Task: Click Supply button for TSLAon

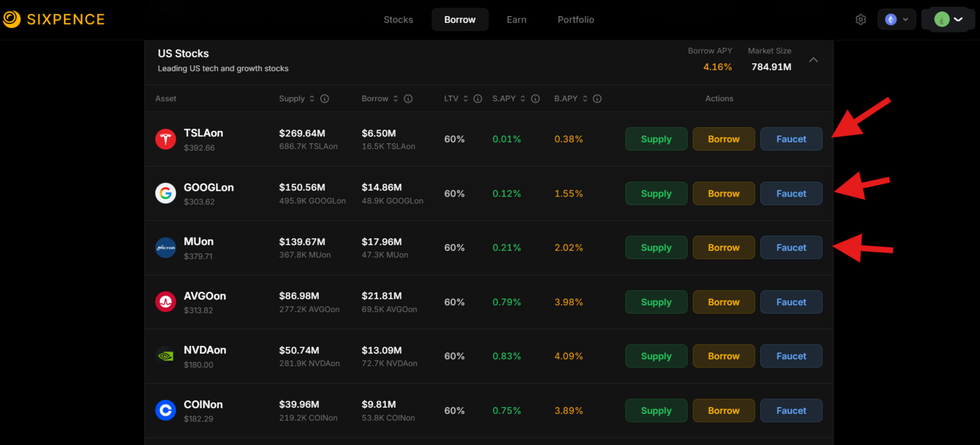Action: (656, 139)
